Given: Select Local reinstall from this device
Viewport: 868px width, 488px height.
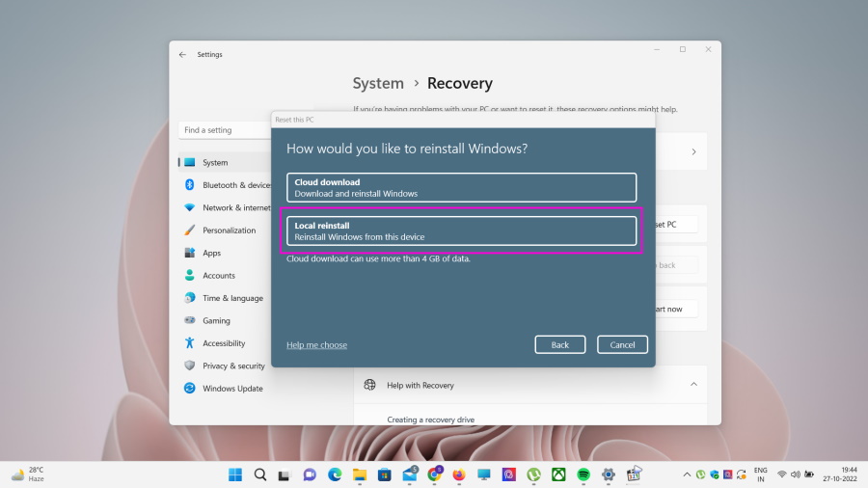Looking at the screenshot, I should [x=461, y=230].
